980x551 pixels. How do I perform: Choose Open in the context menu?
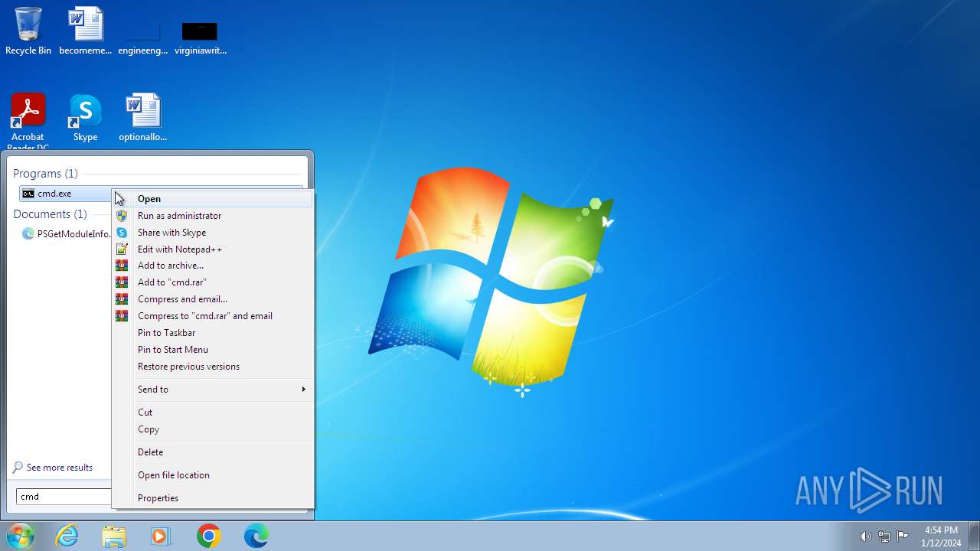pos(213,199)
